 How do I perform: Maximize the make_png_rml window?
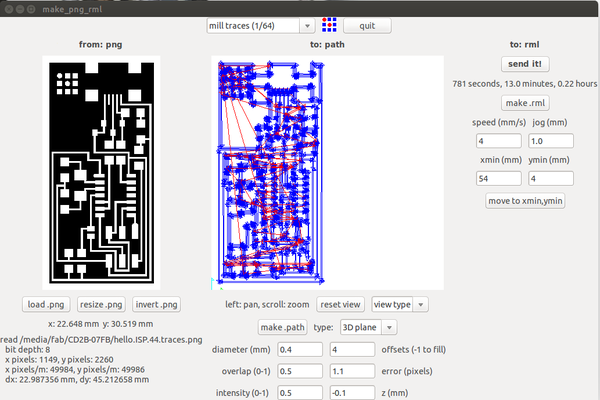[x=31, y=9]
